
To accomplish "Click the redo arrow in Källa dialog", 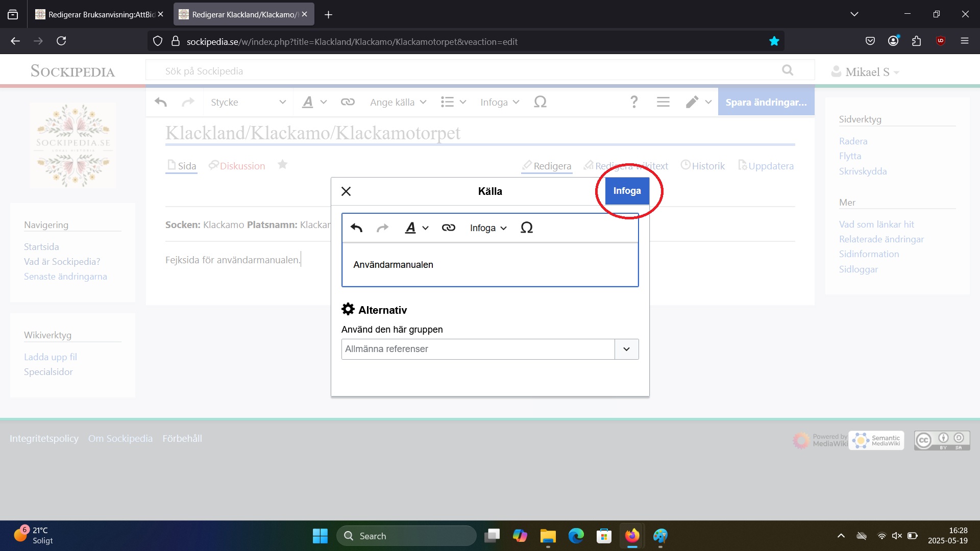I will (x=382, y=228).
